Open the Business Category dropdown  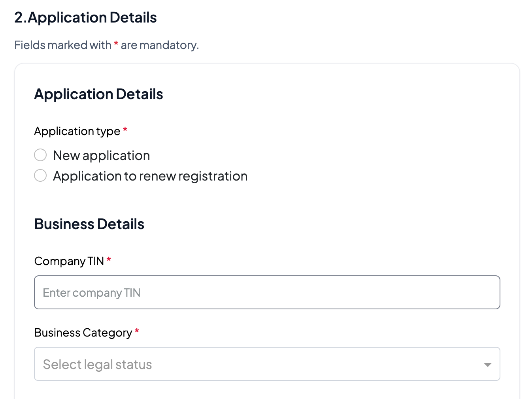coord(267,364)
